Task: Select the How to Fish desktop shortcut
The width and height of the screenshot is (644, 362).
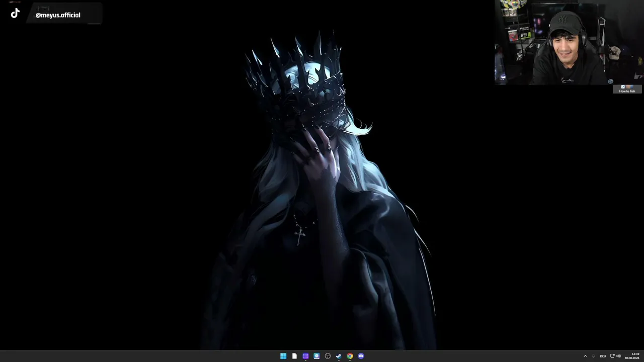Action: [x=627, y=88]
